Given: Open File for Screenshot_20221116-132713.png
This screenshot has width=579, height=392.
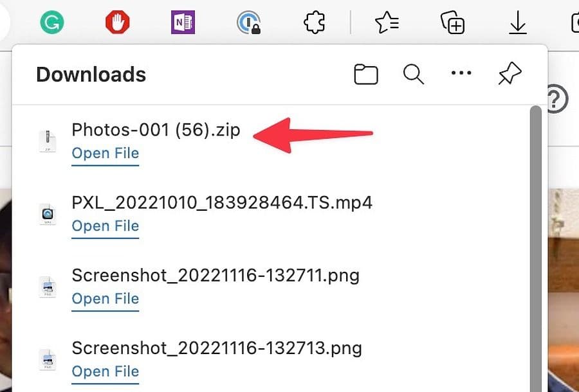Looking at the screenshot, I should point(105,371).
